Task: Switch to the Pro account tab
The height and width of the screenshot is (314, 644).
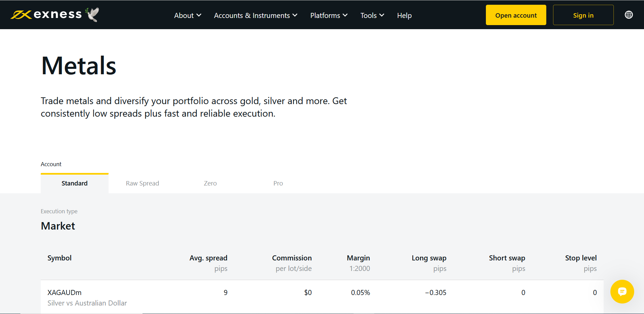Action: tap(278, 183)
